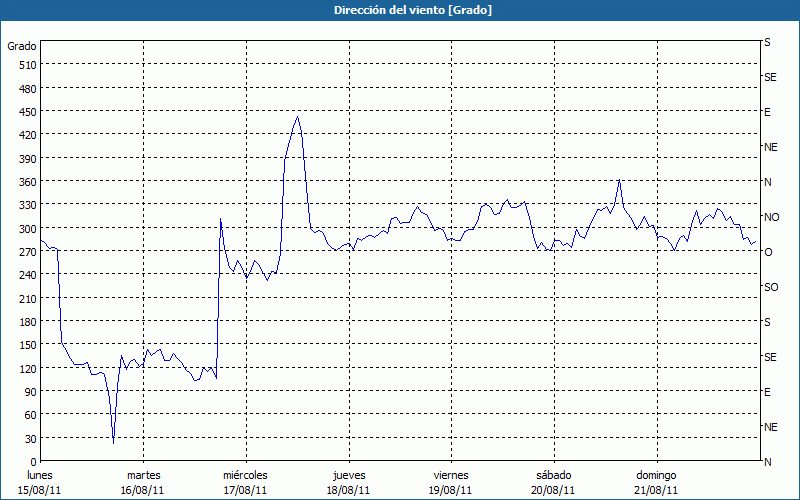Click the 20/08/11 date on the x-axis

coord(553,490)
